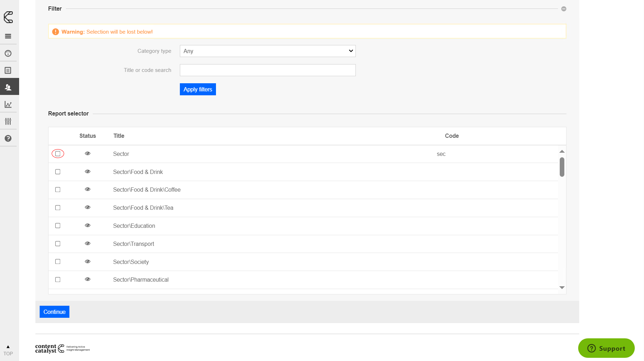Viewport: 644px width, 361px height.
Task: Open the settings sliders icon in sidebar
Action: (8, 122)
